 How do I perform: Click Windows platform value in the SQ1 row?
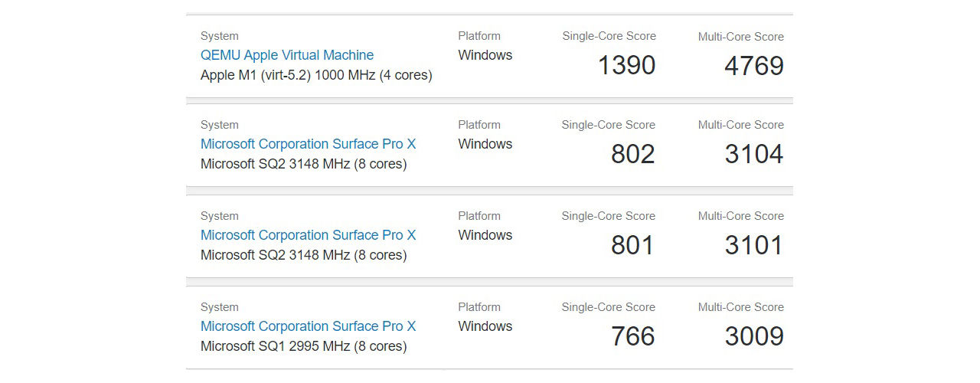[x=485, y=326]
